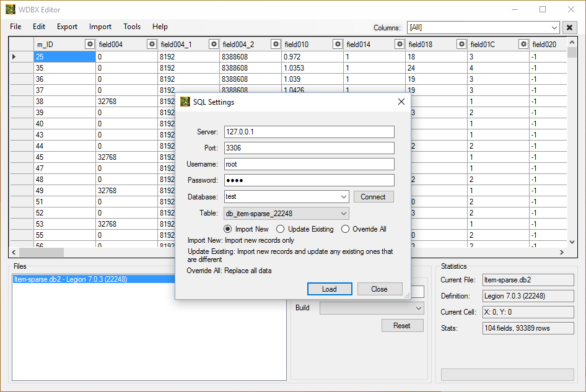Select the Override All option
Viewport: 586px width, 392px height.
point(345,228)
